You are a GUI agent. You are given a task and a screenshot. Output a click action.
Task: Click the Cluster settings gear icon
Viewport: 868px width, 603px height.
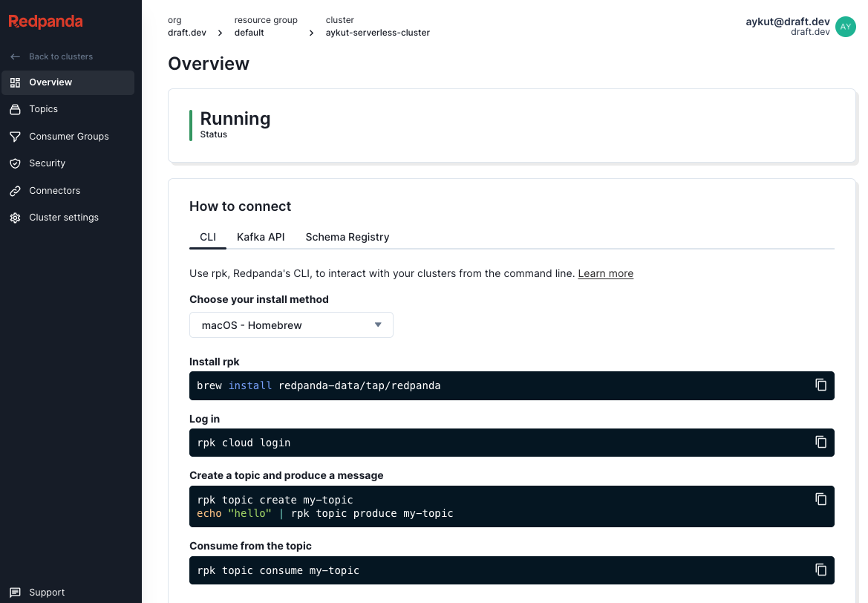pos(15,218)
